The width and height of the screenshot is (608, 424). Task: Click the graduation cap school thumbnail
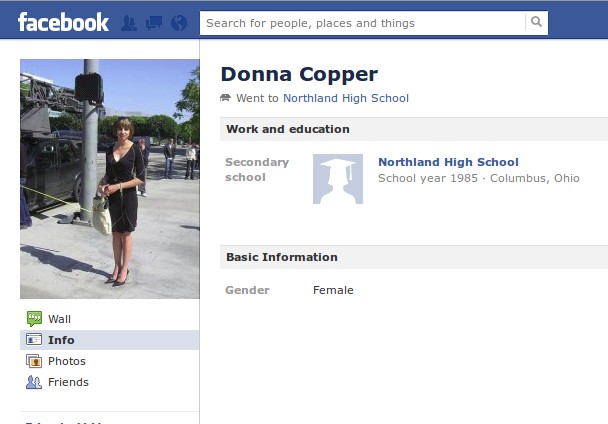tap(338, 179)
